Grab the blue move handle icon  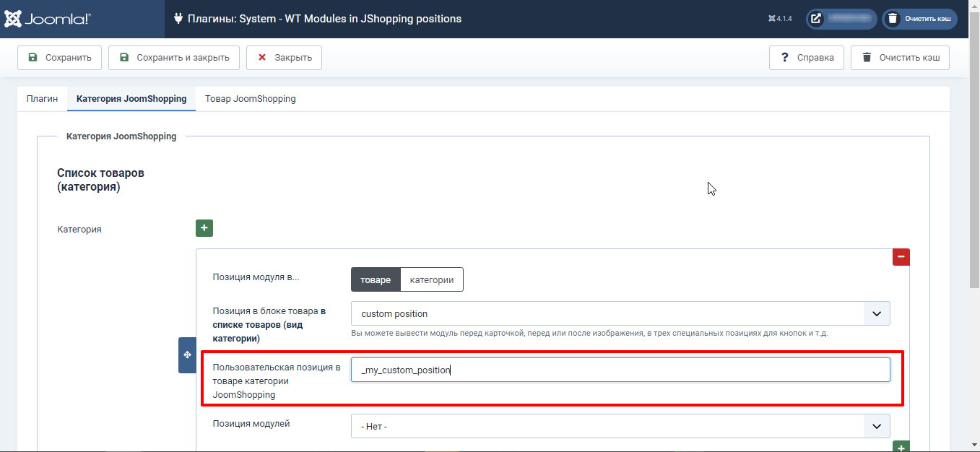(187, 355)
